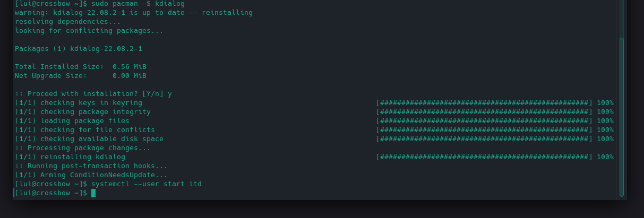Click the terminal cursor block at prompt

pyautogui.click(x=93, y=193)
